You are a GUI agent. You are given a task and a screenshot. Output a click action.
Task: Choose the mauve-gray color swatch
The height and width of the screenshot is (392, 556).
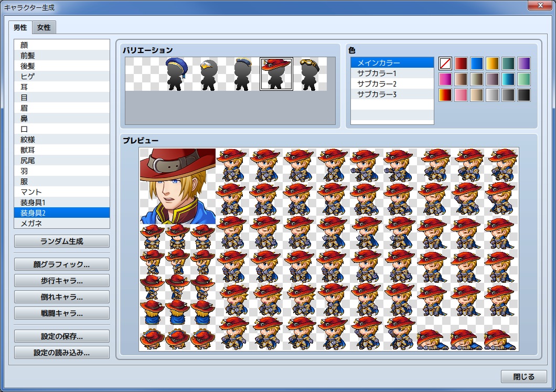click(x=492, y=79)
